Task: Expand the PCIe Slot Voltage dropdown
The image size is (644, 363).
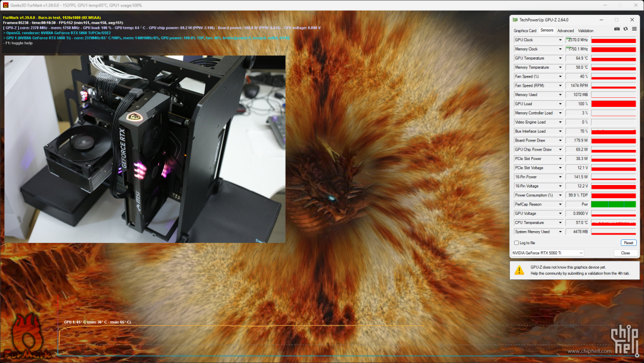Action: (x=560, y=168)
